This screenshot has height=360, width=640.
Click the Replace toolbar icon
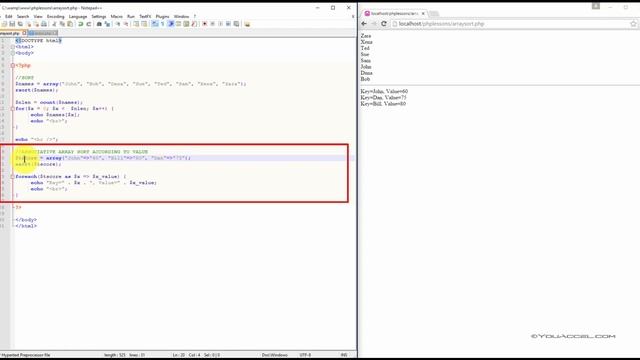click(x=107, y=24)
